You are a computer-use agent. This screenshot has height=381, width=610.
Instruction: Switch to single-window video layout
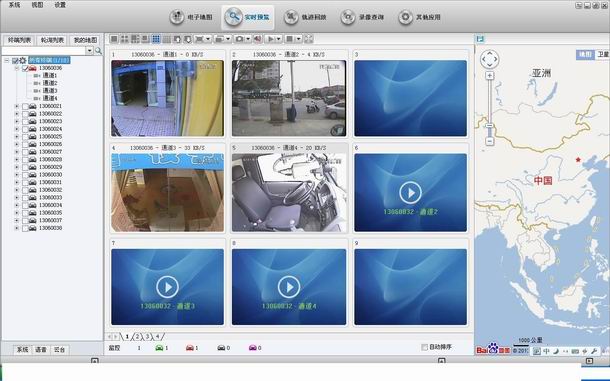[x=114, y=39]
